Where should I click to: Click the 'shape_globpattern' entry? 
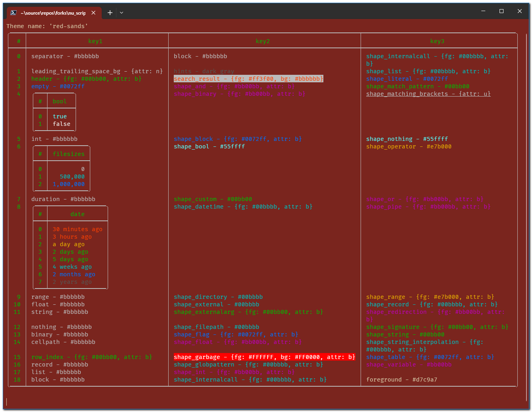pyautogui.click(x=249, y=365)
